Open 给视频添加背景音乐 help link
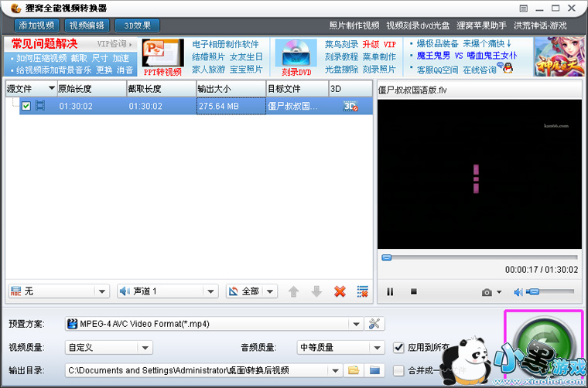 [x=54, y=70]
